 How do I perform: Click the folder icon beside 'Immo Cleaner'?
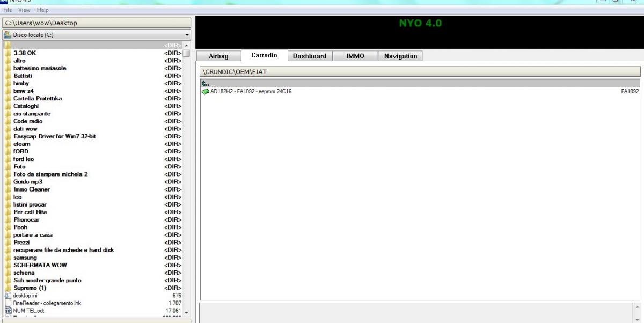[x=8, y=189]
